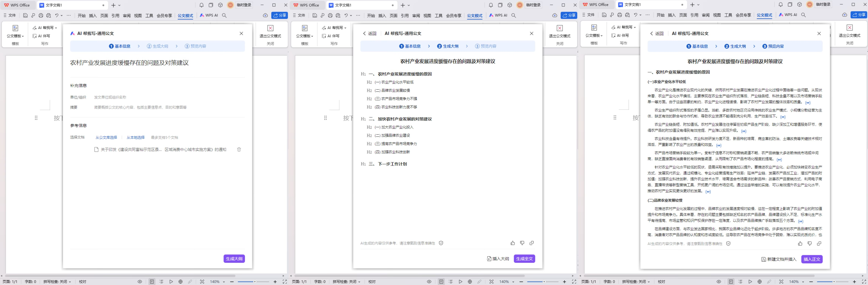Click the print icon in the quick access toolbar
Screen dimensions: 868x285
(40, 15)
